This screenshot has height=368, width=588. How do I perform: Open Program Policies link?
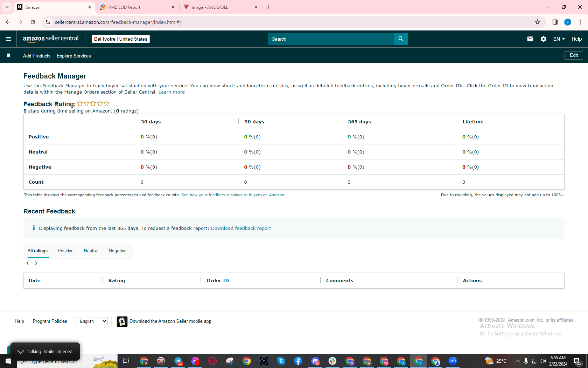(x=50, y=321)
